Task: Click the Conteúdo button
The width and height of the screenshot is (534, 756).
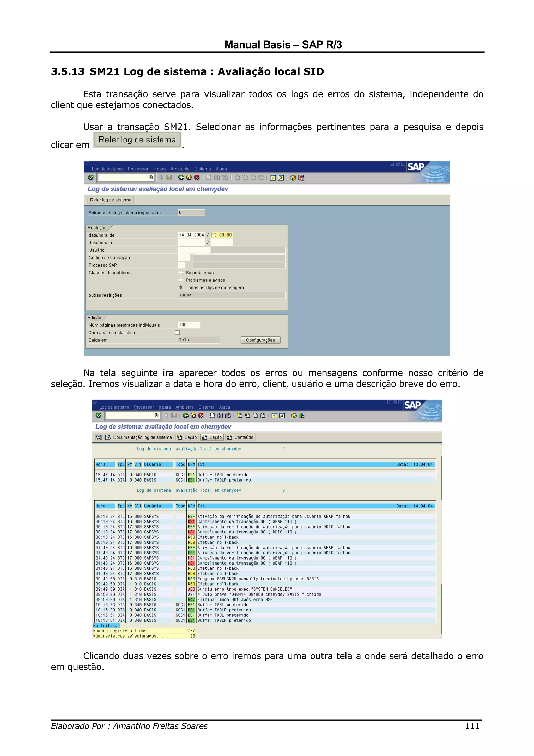Action: [240, 437]
